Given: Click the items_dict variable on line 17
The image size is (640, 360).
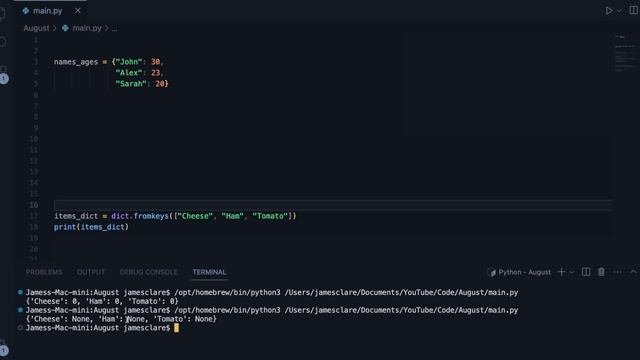Looking at the screenshot, I should tap(76, 216).
